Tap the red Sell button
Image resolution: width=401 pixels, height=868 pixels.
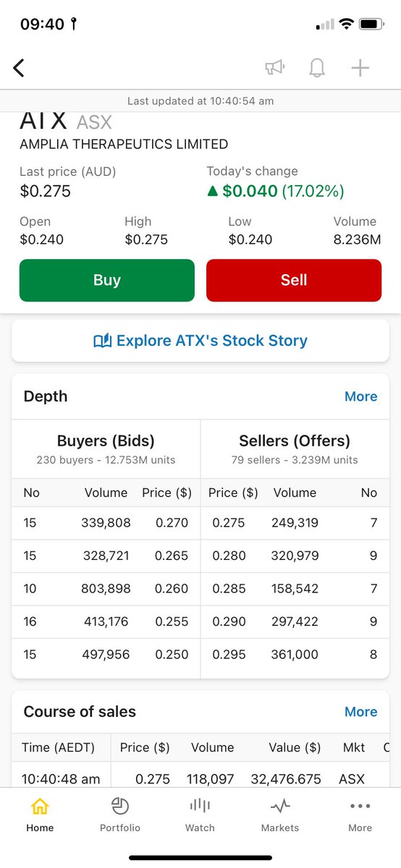click(294, 280)
